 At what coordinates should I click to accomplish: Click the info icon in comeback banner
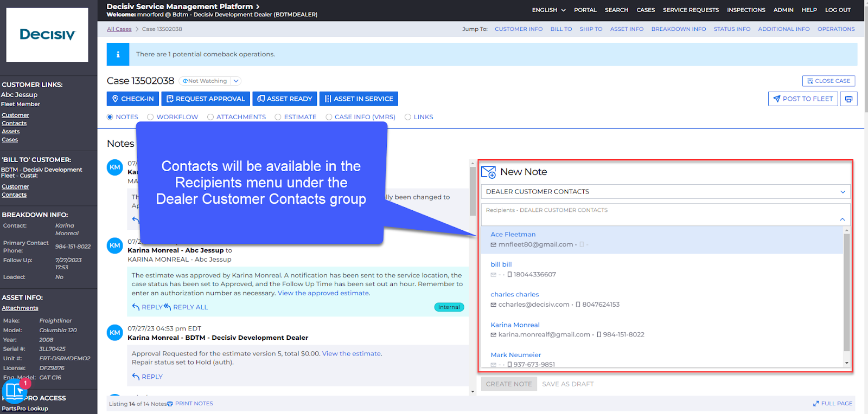click(118, 54)
